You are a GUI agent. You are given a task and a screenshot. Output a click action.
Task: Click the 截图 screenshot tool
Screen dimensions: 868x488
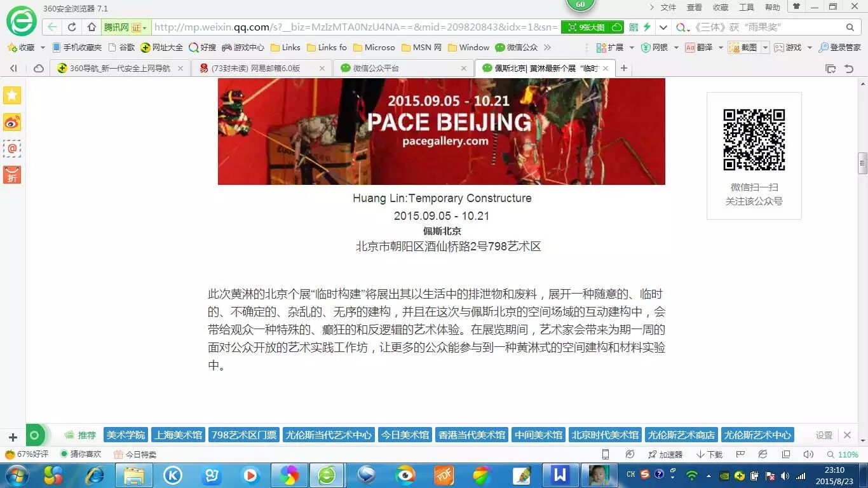click(743, 48)
